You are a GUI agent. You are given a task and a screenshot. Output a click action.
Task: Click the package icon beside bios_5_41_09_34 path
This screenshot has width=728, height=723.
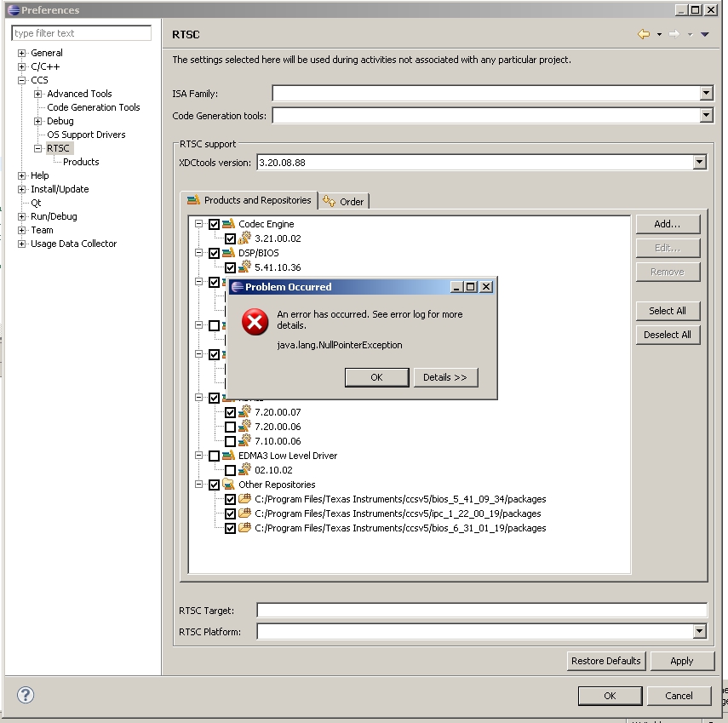244,499
